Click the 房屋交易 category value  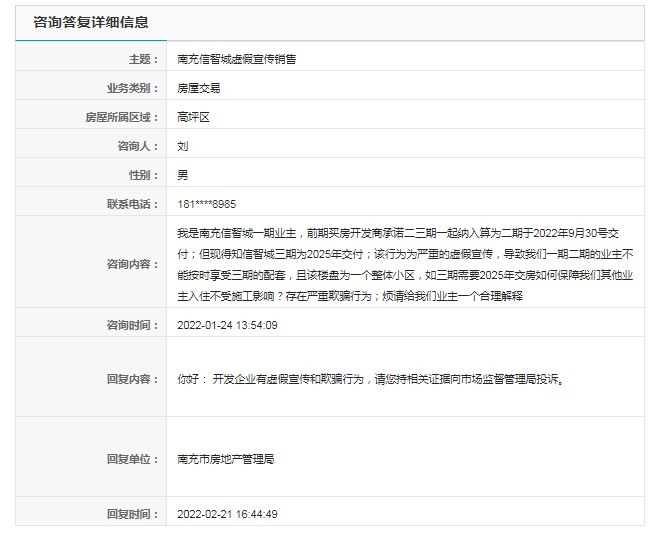point(198,88)
